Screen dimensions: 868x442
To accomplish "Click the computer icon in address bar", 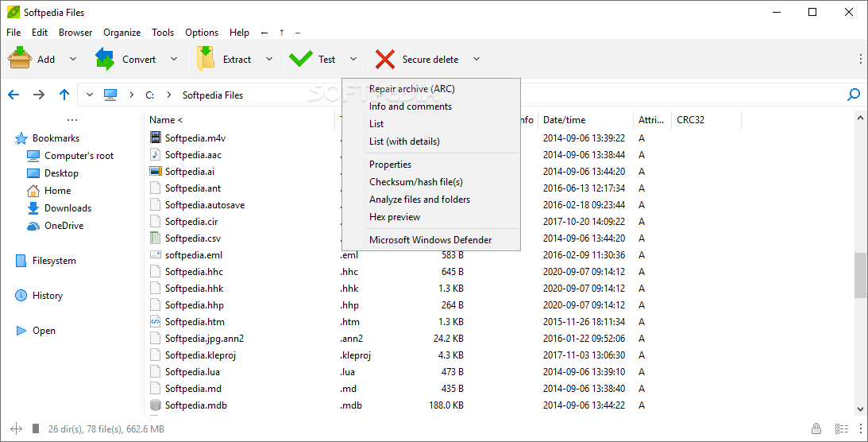I will point(110,95).
